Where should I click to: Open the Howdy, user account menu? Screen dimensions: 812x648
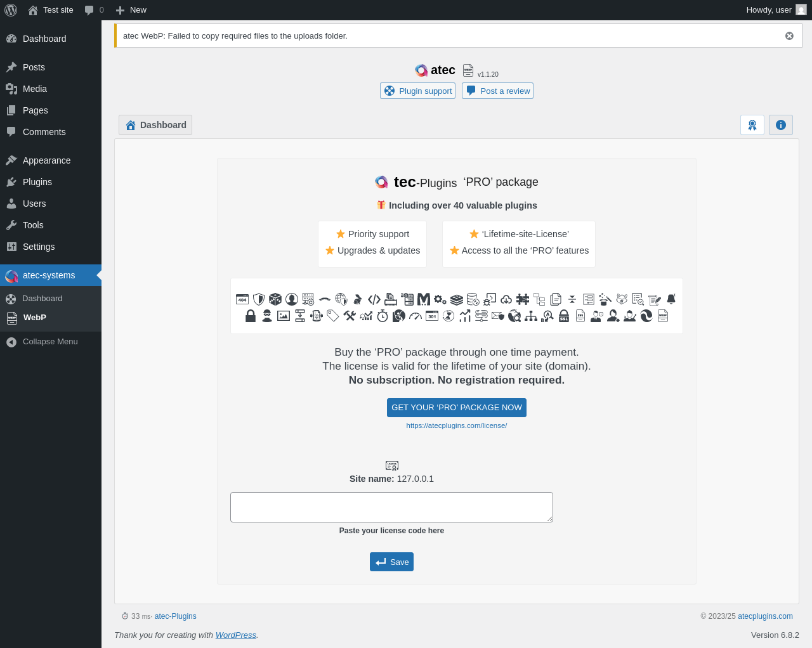pos(776,10)
